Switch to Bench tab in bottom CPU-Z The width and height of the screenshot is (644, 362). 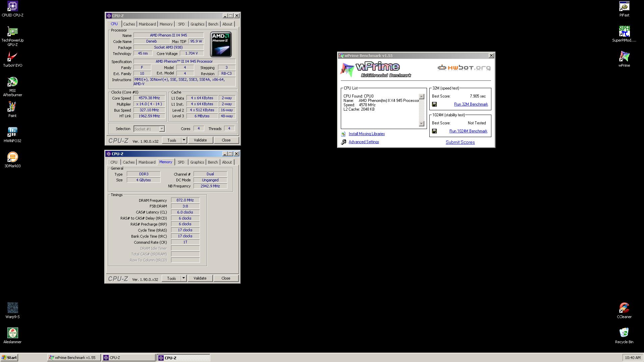tap(213, 162)
